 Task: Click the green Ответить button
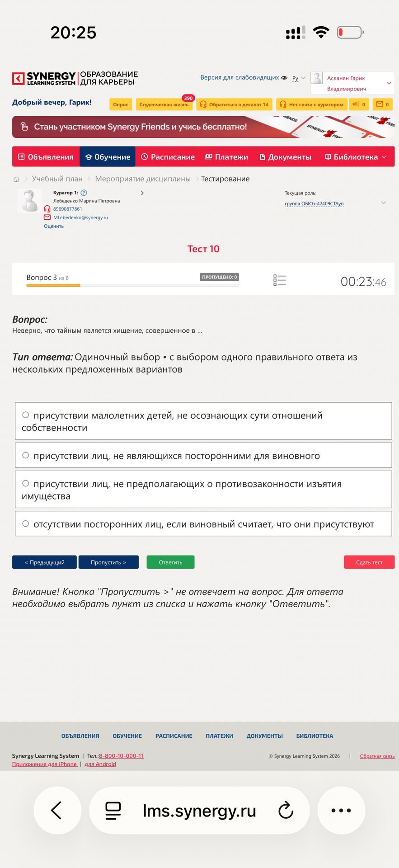pos(170,562)
